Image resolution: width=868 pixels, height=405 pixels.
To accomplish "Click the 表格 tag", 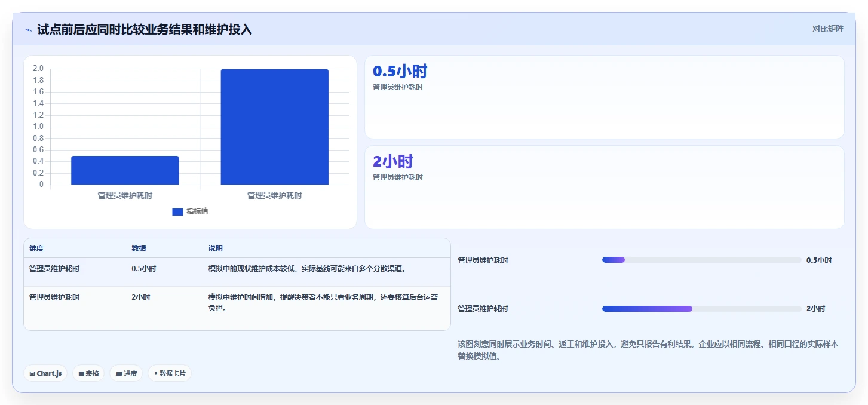I will point(88,373).
